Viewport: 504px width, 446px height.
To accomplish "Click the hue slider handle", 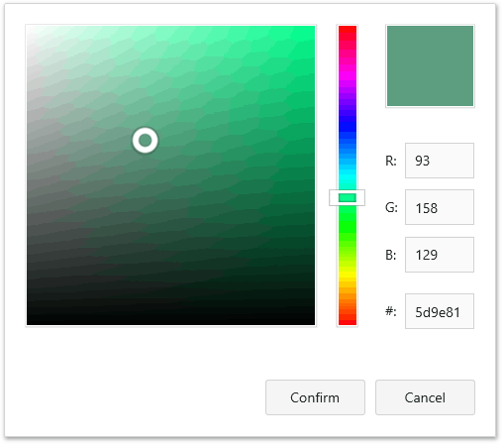I will pos(348,198).
